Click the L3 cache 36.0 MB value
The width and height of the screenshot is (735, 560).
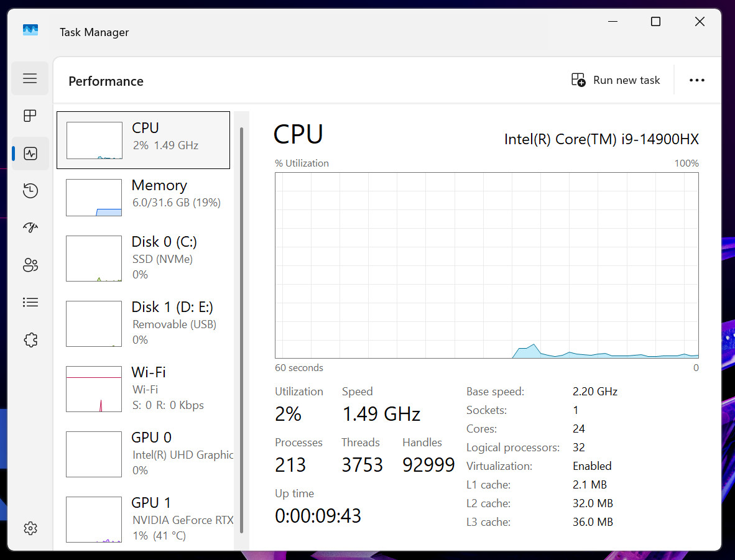[593, 522]
